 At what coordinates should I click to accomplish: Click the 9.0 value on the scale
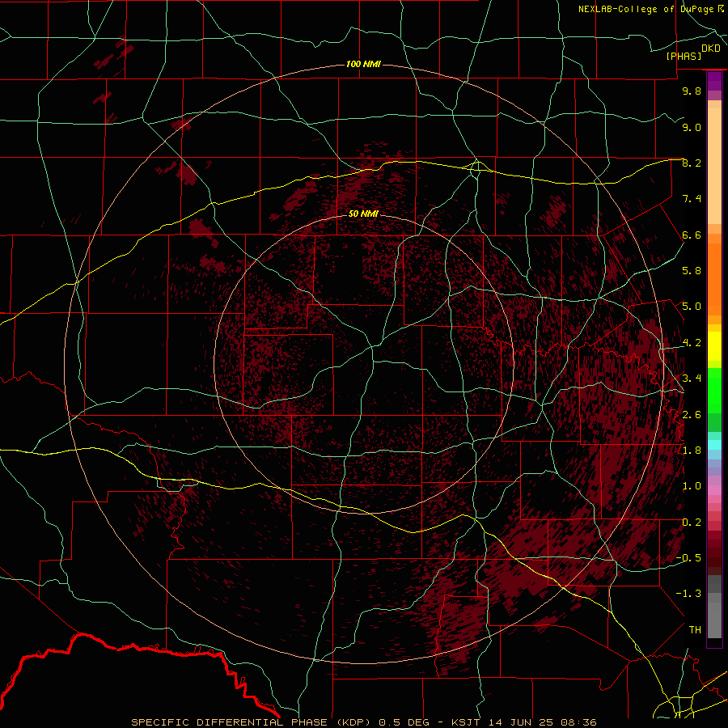pos(692,127)
